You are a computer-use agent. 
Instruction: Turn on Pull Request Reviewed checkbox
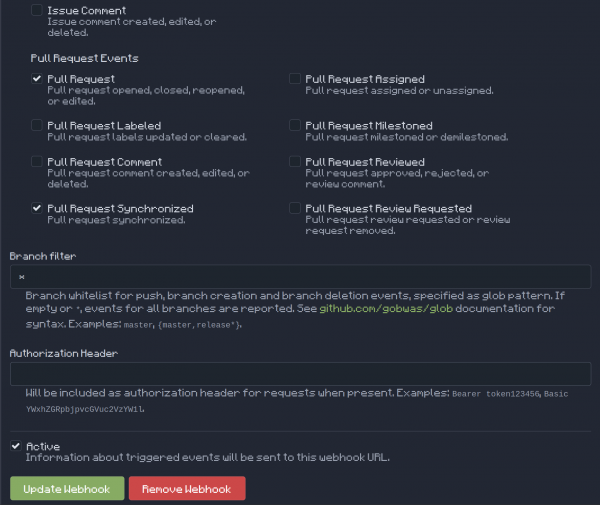pos(295,161)
